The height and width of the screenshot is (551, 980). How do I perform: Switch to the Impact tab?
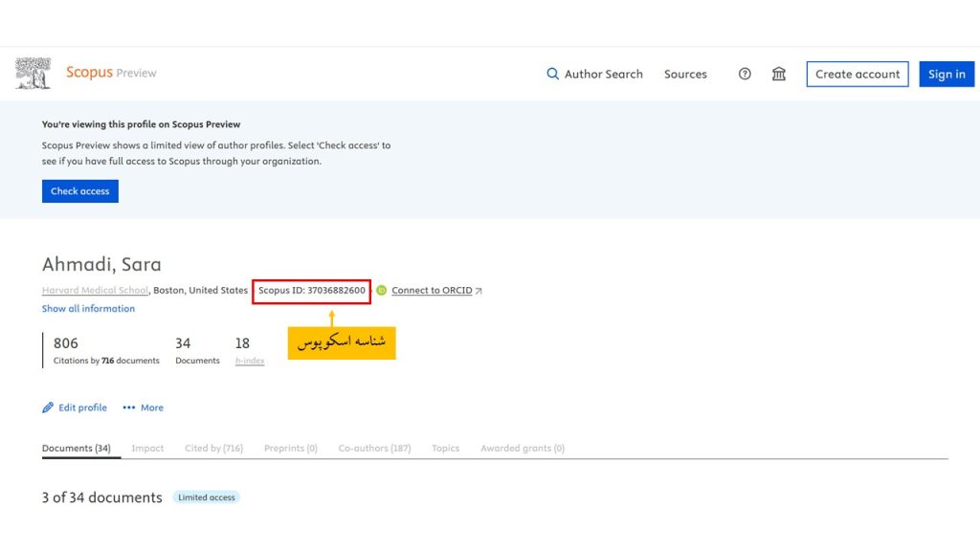147,448
